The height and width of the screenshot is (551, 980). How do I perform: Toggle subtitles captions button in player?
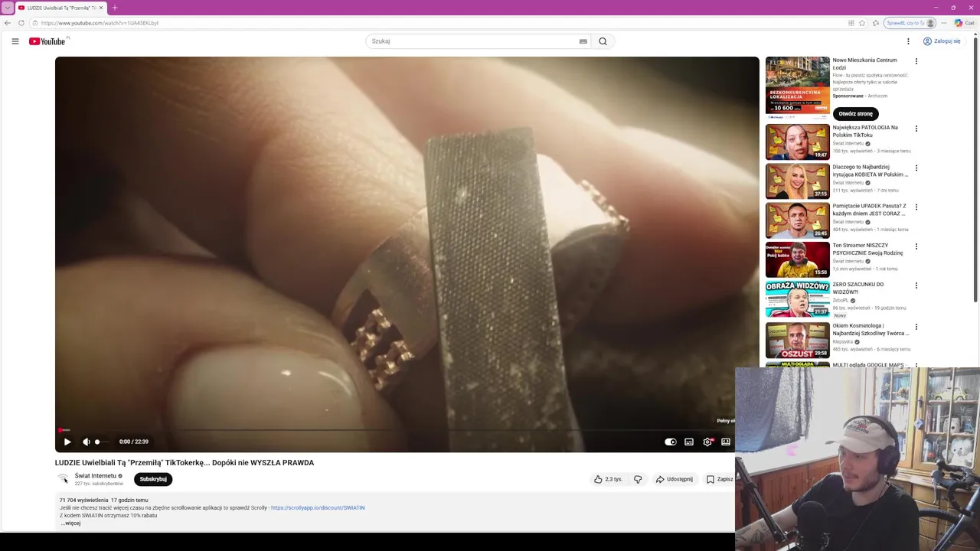pyautogui.click(x=689, y=442)
